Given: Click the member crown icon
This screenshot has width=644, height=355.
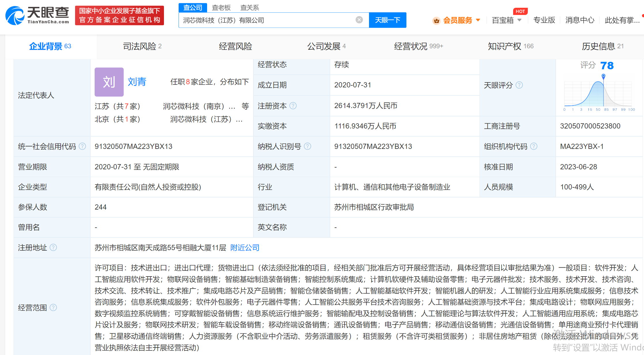Looking at the screenshot, I should pyautogui.click(x=436, y=20).
